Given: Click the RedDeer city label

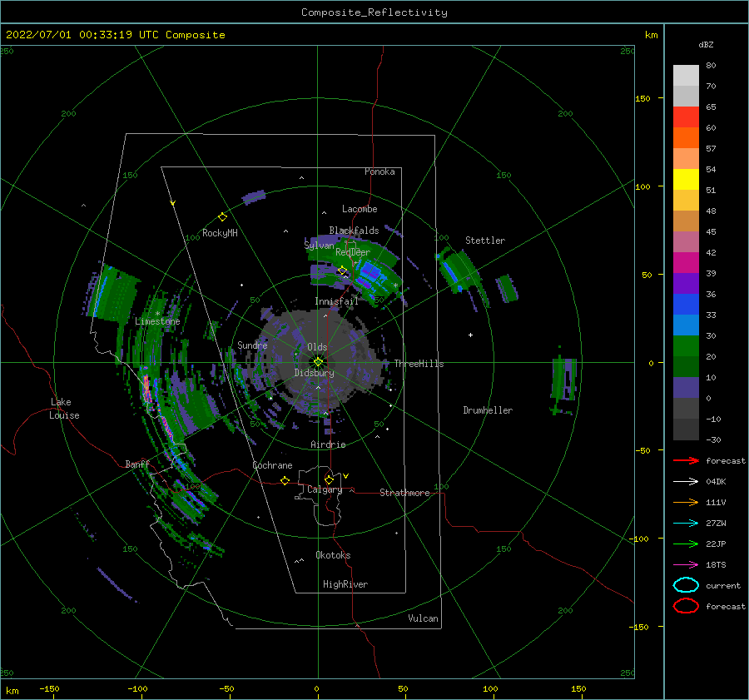Looking at the screenshot, I should [x=353, y=252].
